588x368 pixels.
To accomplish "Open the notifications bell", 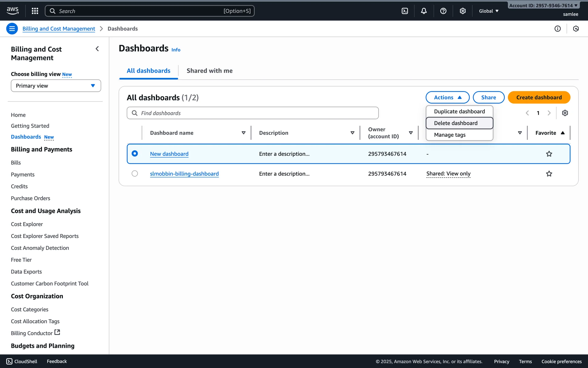I will (424, 11).
